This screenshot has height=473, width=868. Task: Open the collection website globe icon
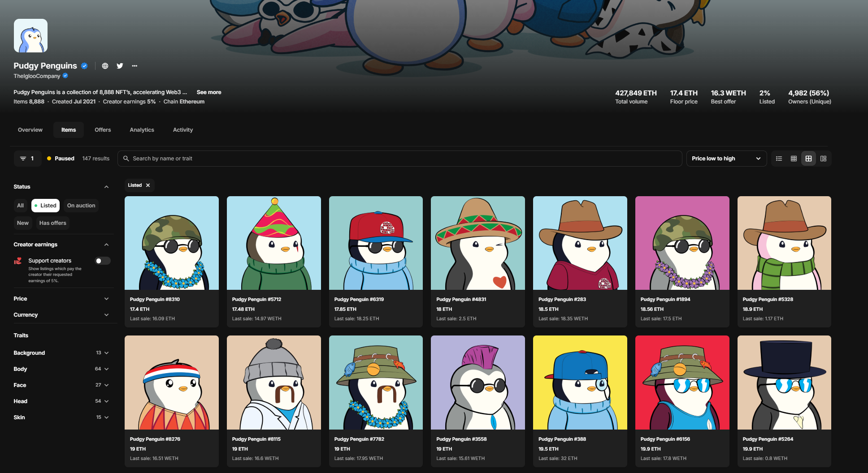click(x=105, y=66)
